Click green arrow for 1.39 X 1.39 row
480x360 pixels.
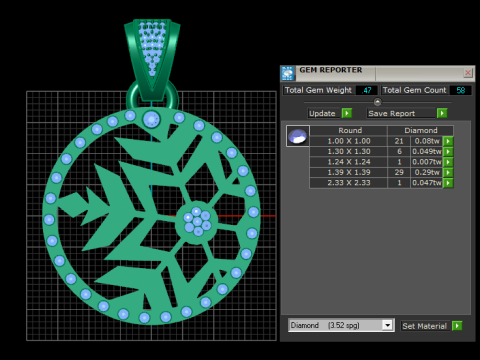[448, 172]
